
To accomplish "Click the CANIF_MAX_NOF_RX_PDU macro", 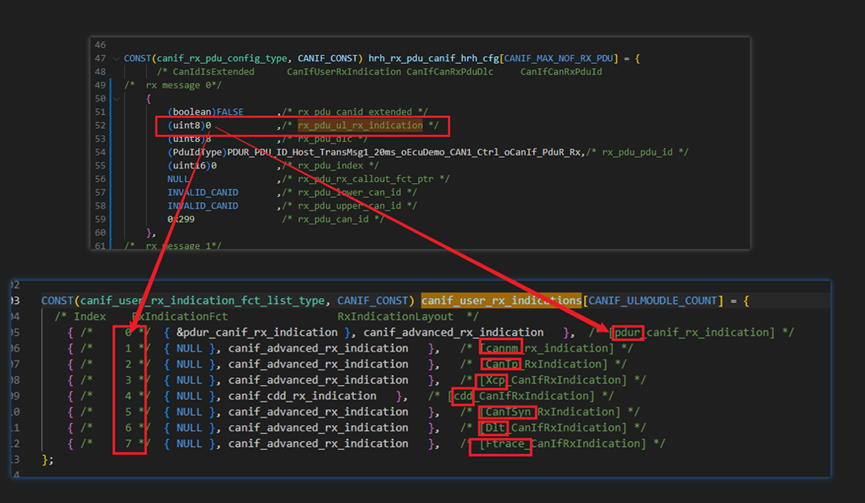I will [558, 58].
